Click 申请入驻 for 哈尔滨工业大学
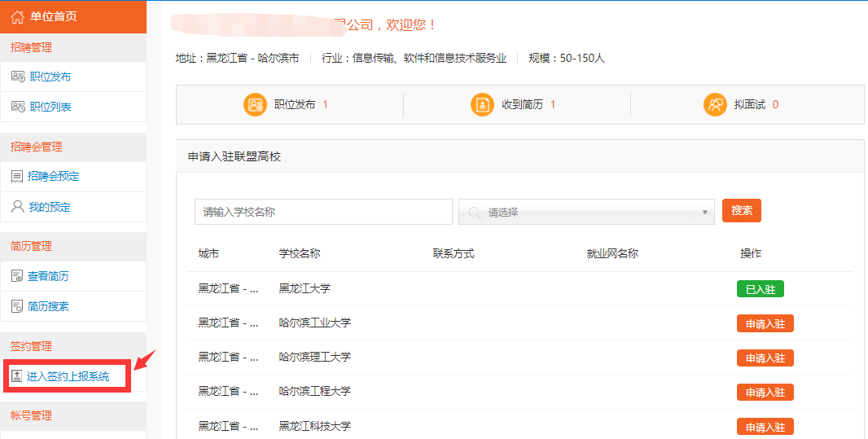The width and height of the screenshot is (868, 439). click(x=765, y=323)
